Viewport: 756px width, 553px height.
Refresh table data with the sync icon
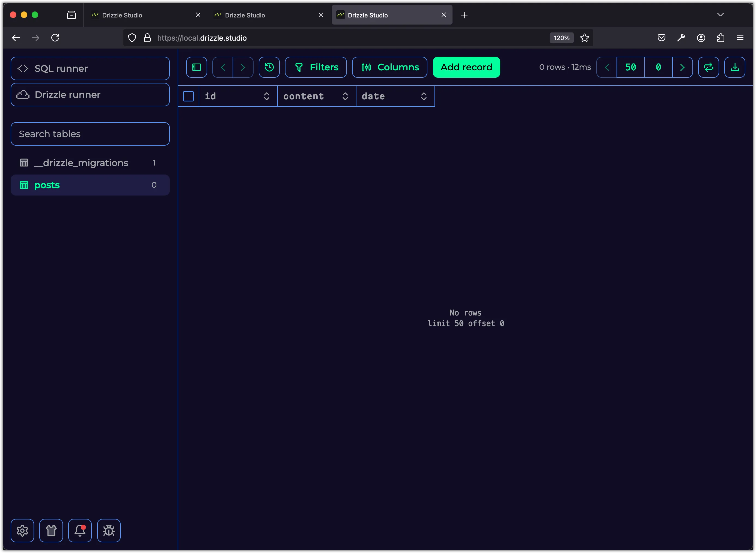coord(709,67)
